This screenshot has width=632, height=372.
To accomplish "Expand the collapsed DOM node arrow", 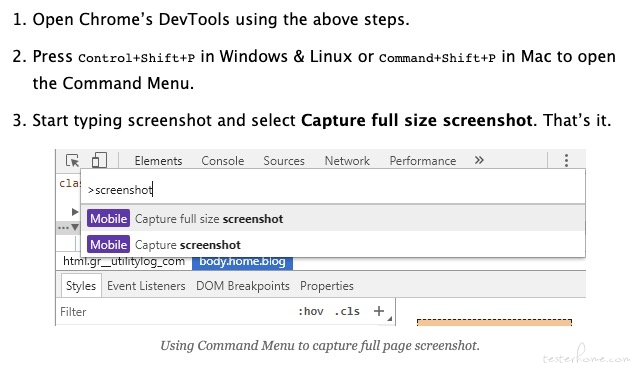I will [75, 211].
